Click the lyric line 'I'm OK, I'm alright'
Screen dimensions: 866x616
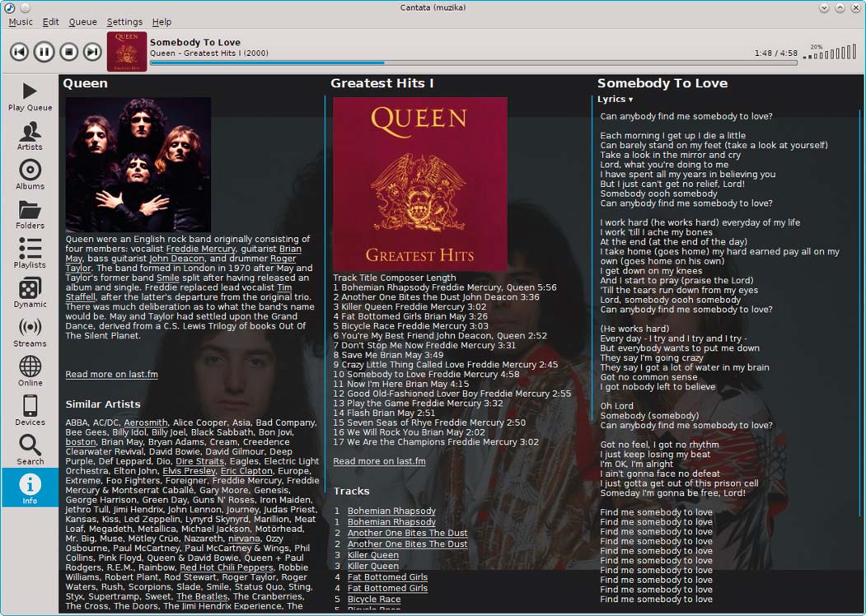tap(636, 464)
